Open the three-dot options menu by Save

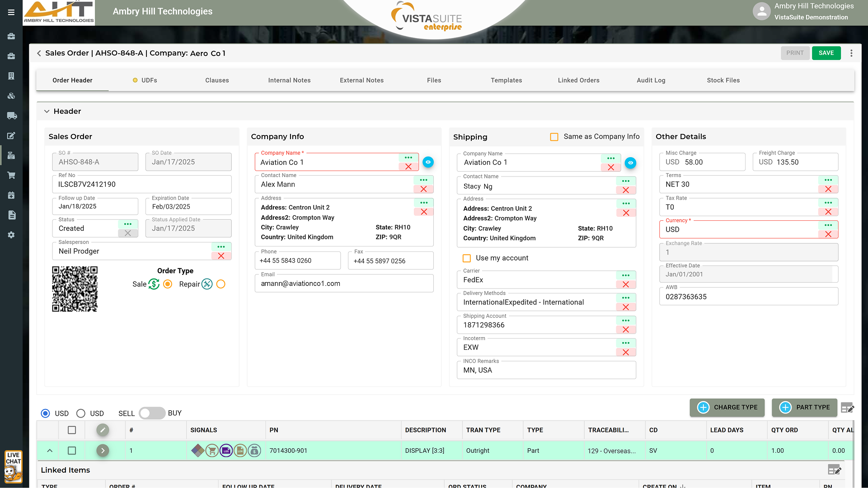[851, 53]
